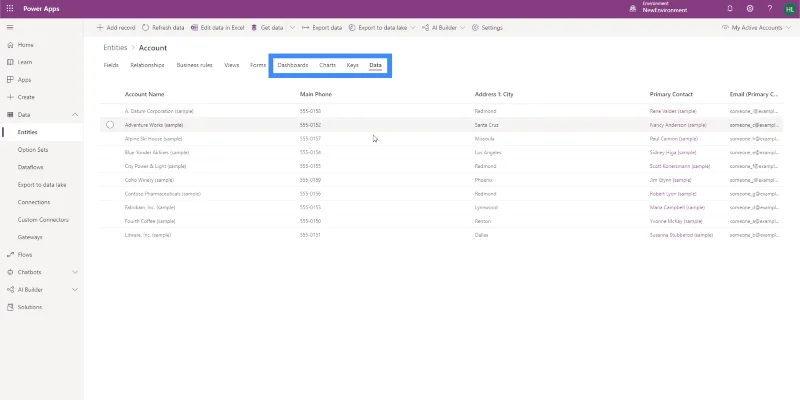Open Nancy Anderson (sample) contact link
The height and width of the screenshot is (400, 800).
[678, 124]
